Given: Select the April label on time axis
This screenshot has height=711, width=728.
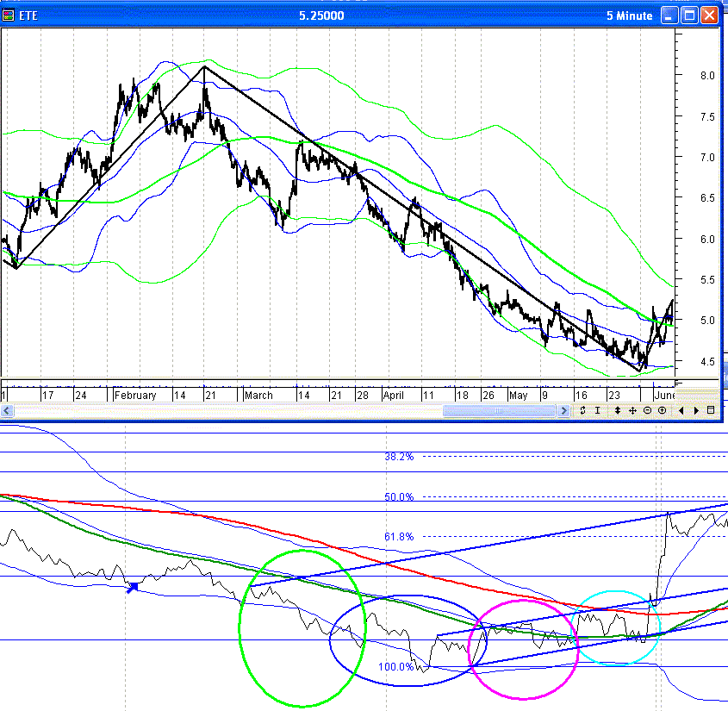Looking at the screenshot, I should pyautogui.click(x=393, y=396).
